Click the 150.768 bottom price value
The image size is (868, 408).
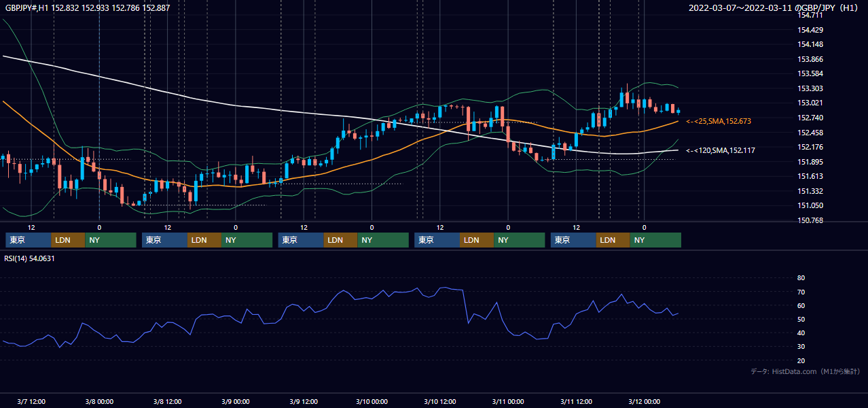pyautogui.click(x=810, y=220)
